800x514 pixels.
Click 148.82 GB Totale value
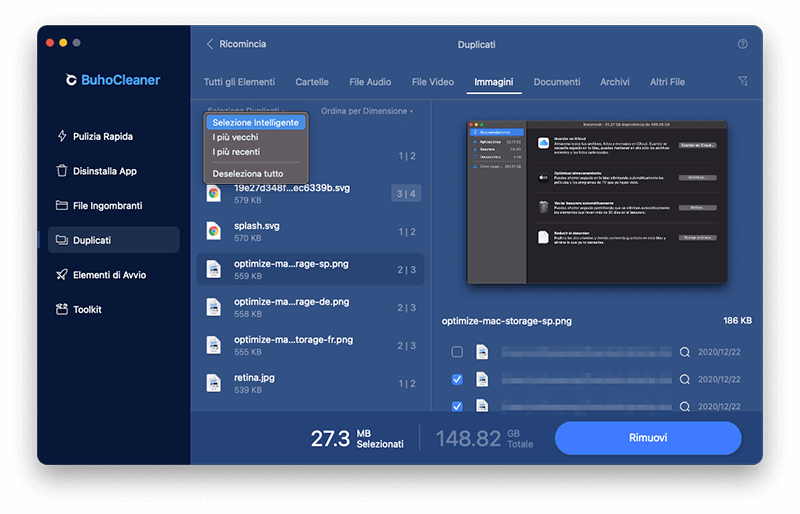(x=484, y=438)
